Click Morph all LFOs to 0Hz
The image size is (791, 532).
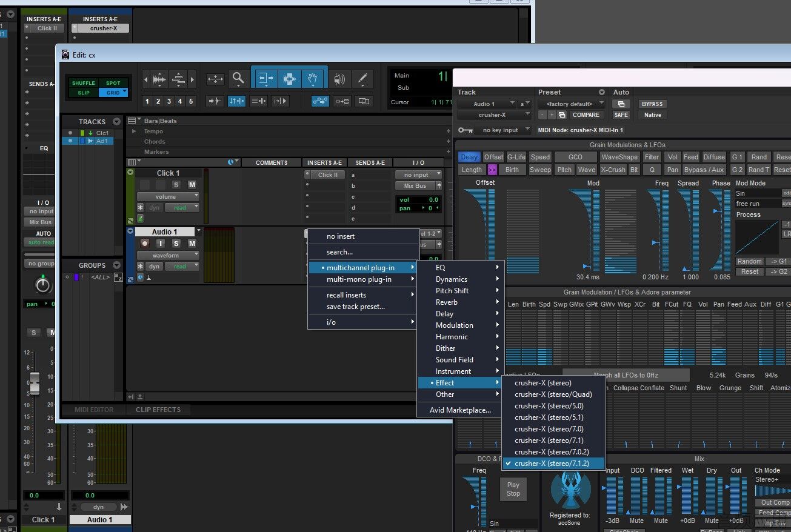click(x=626, y=375)
